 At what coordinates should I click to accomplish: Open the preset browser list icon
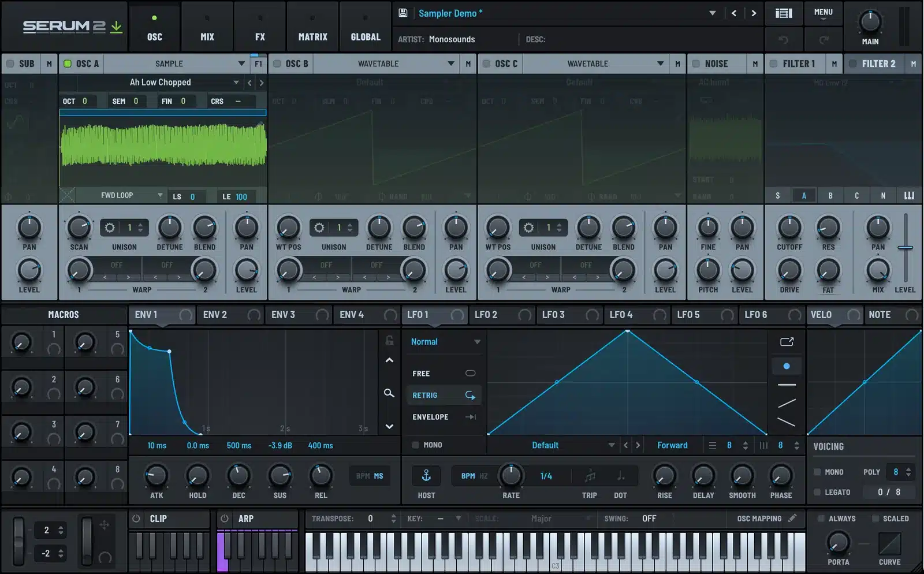[784, 13]
